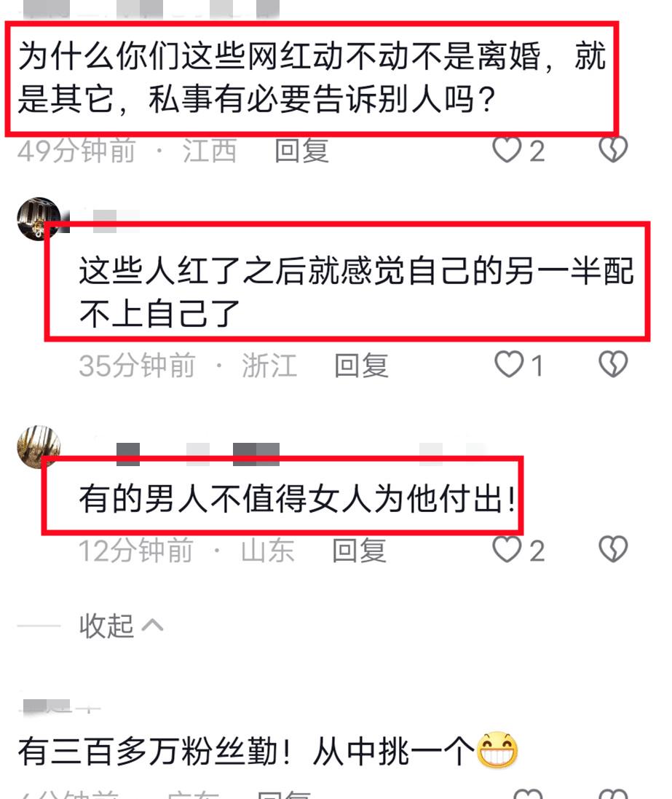Dislike the Zhejiang comment via broken heart
The image size is (672, 799).
pyautogui.click(x=613, y=364)
